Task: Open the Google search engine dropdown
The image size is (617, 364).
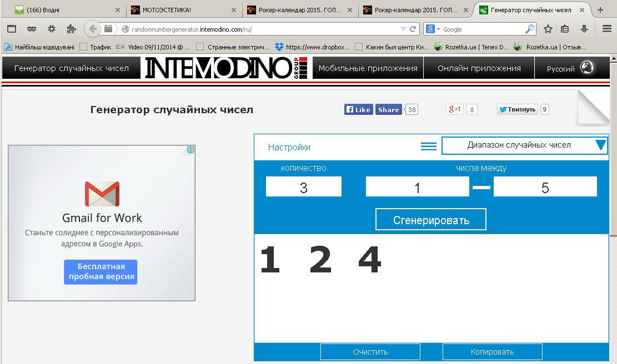Action: coord(433,29)
